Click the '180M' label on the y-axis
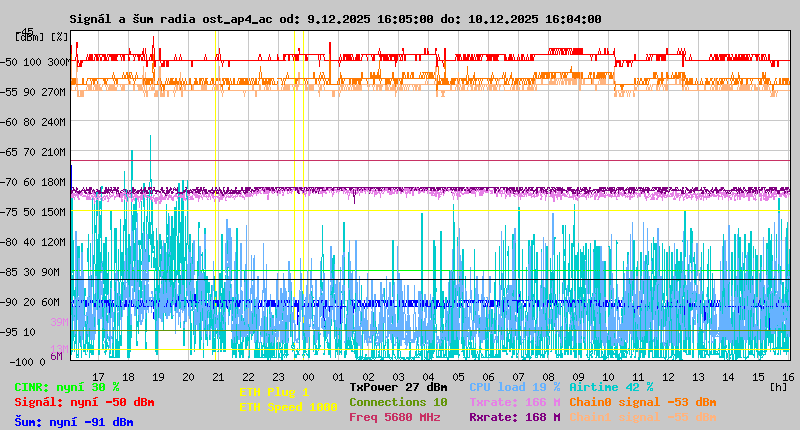The height and width of the screenshot is (430, 800). click(54, 181)
